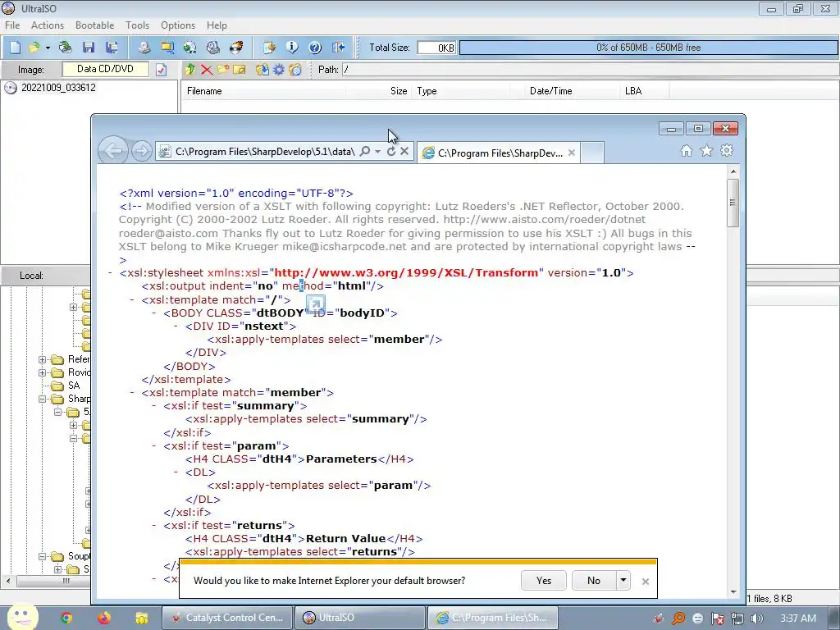
Task: Open the dropdown arrow beside the Open icon
Action: coord(48,48)
